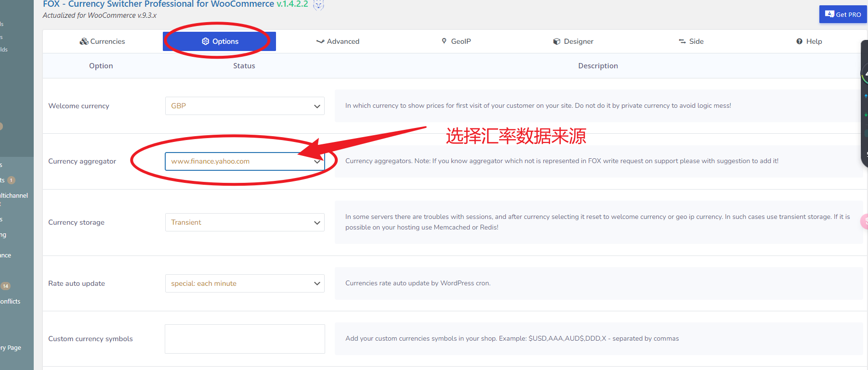Click the Get PRO cart icon
Image resolution: width=868 pixels, height=370 pixels.
[x=829, y=14]
